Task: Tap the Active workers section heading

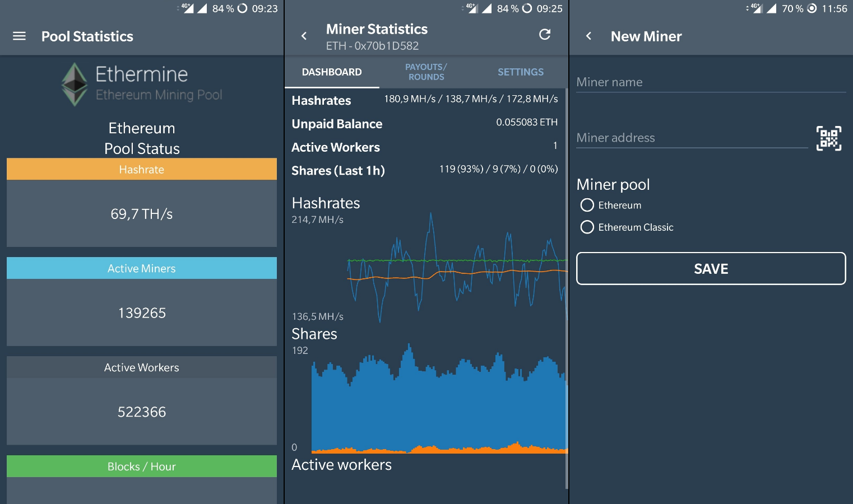Action: (x=341, y=465)
